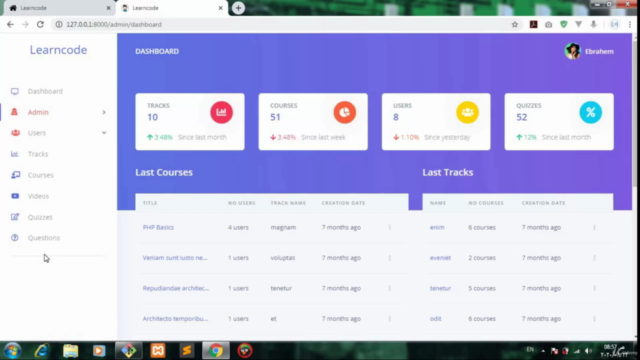Switch to the first Learncode browser tab

coord(59,8)
